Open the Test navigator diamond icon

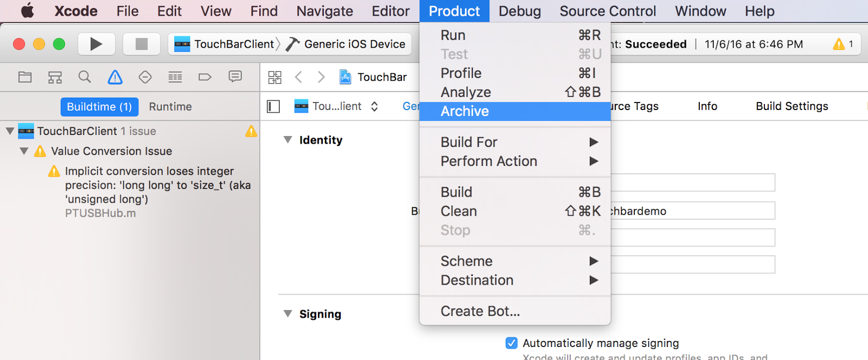click(145, 77)
